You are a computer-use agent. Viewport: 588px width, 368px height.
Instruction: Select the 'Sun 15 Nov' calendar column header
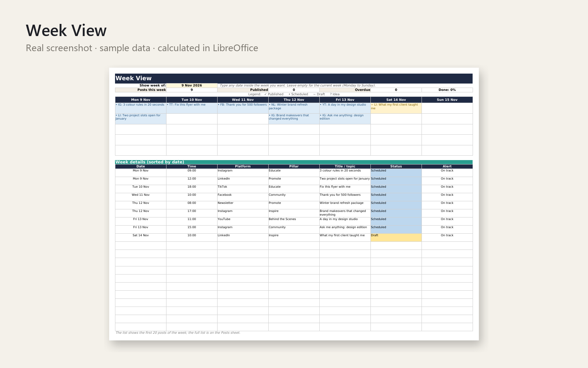click(x=447, y=100)
